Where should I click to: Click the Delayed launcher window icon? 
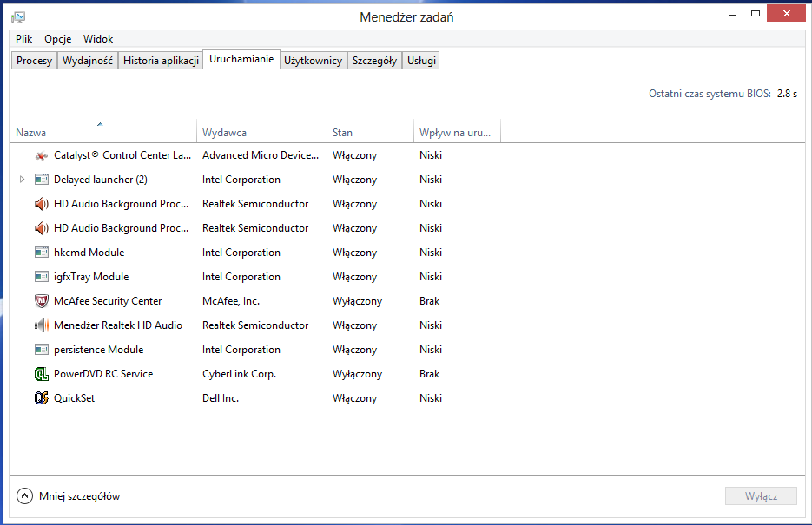tap(42, 180)
